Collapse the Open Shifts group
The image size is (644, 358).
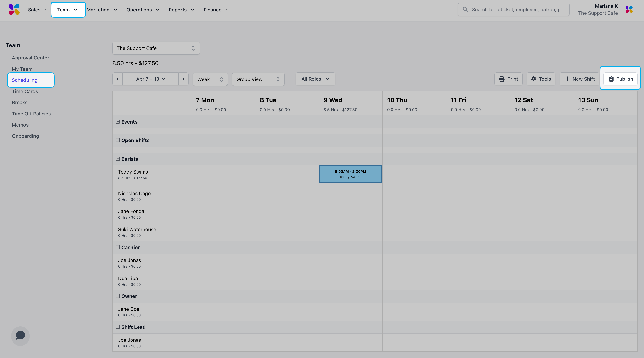point(118,140)
